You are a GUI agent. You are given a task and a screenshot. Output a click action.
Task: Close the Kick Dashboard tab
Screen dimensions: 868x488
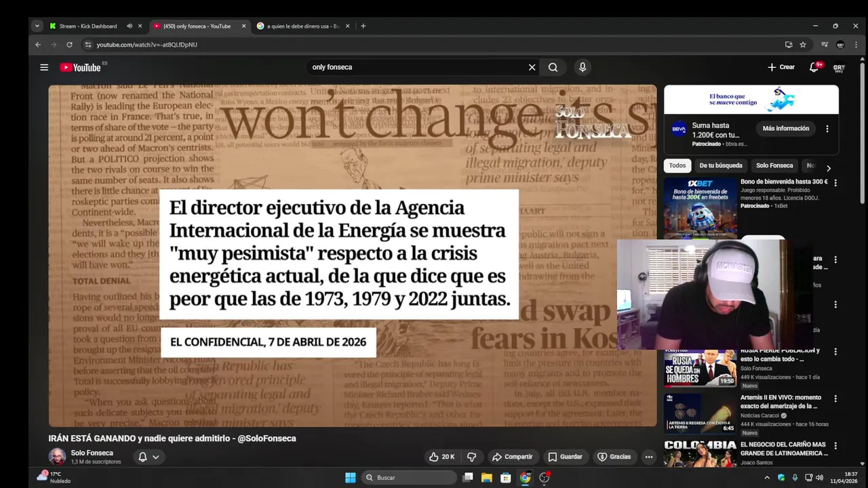[140, 26]
